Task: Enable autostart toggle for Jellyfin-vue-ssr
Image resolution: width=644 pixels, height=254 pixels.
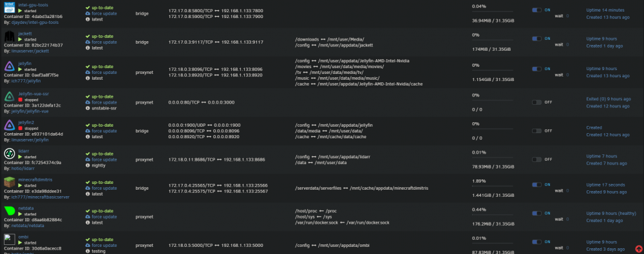Action: 536,102
